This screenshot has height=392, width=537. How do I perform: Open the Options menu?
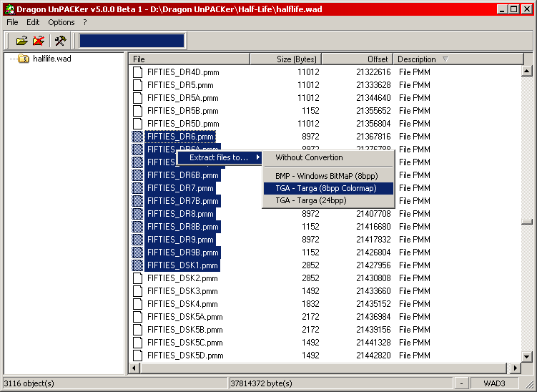point(61,22)
